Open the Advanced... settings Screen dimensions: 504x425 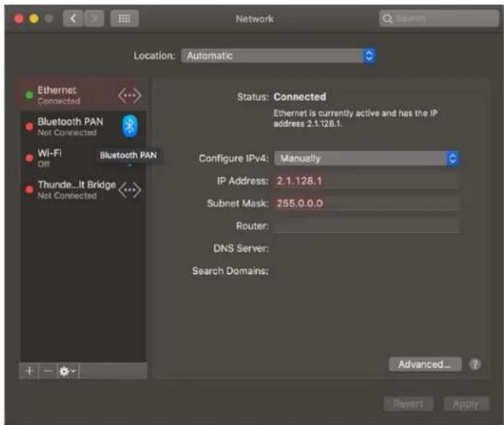(x=425, y=364)
